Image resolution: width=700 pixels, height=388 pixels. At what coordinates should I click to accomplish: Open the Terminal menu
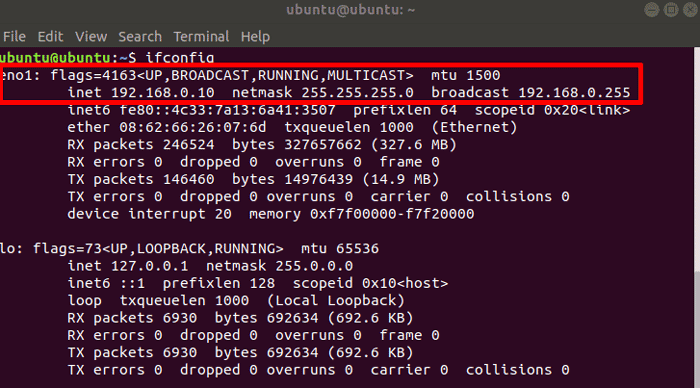point(201,37)
